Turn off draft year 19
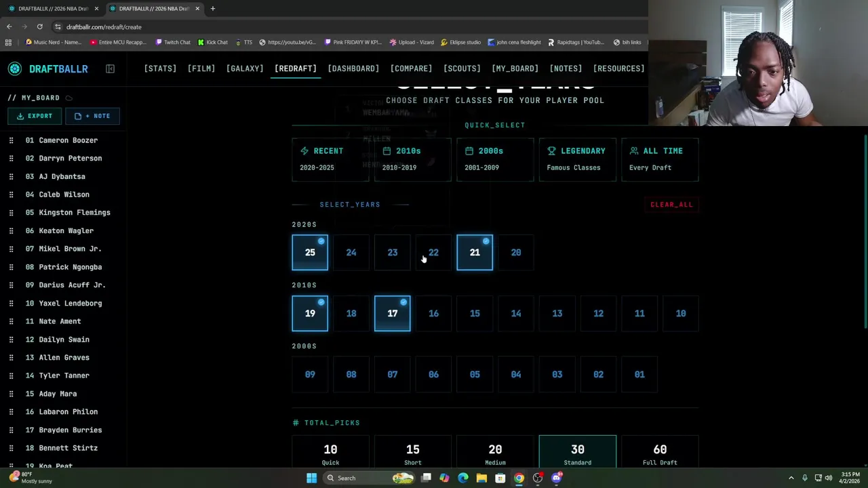Screen dimensions: 868x488 (310, 313)
